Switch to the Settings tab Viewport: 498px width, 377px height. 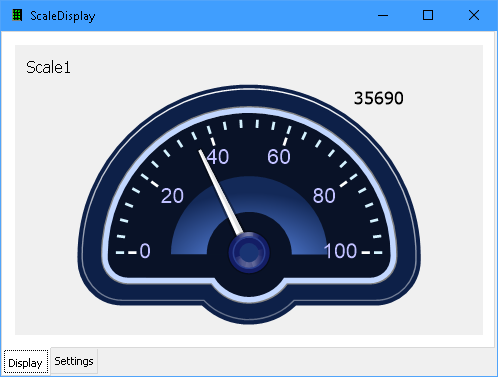point(74,361)
